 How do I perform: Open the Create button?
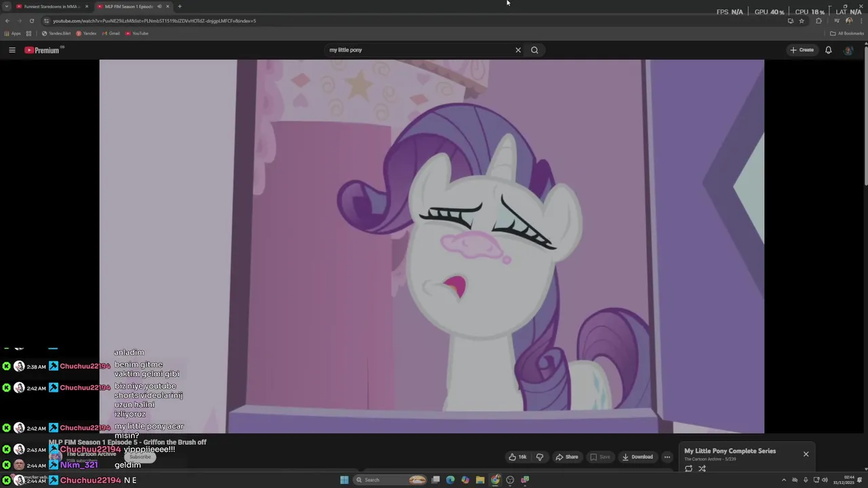802,50
